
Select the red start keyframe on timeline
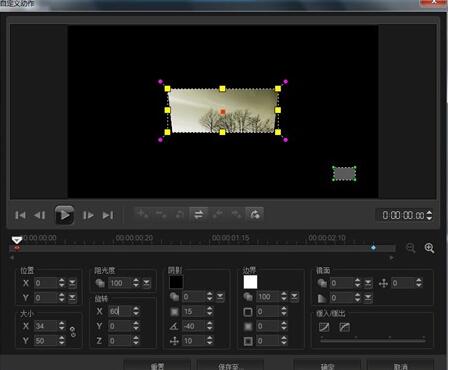coord(16,248)
